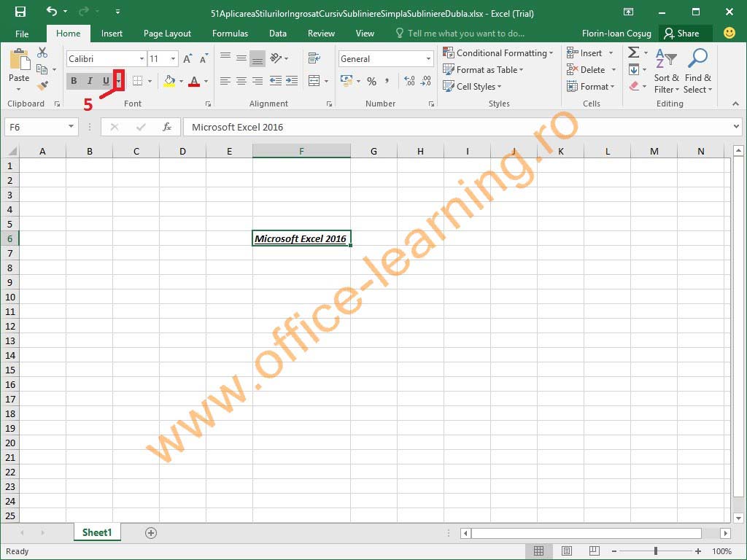The height and width of the screenshot is (560, 747).
Task: Toggle Center alignment
Action: click(x=241, y=81)
